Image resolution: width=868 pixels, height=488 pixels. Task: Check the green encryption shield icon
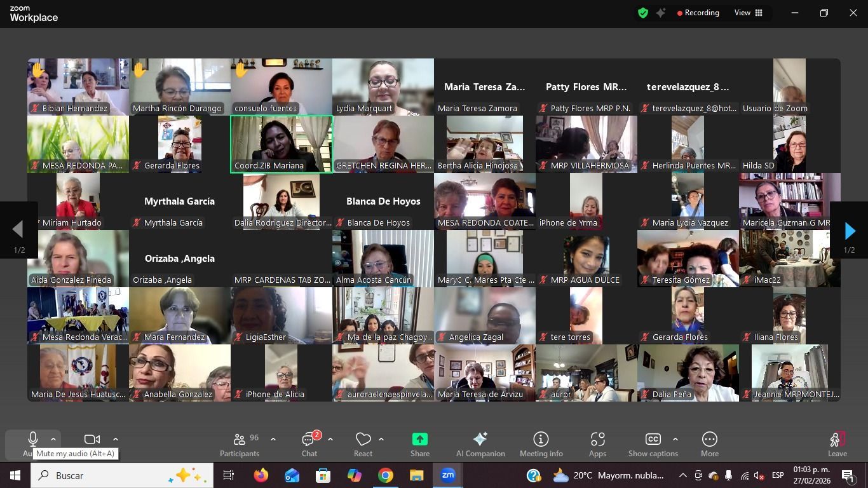643,13
